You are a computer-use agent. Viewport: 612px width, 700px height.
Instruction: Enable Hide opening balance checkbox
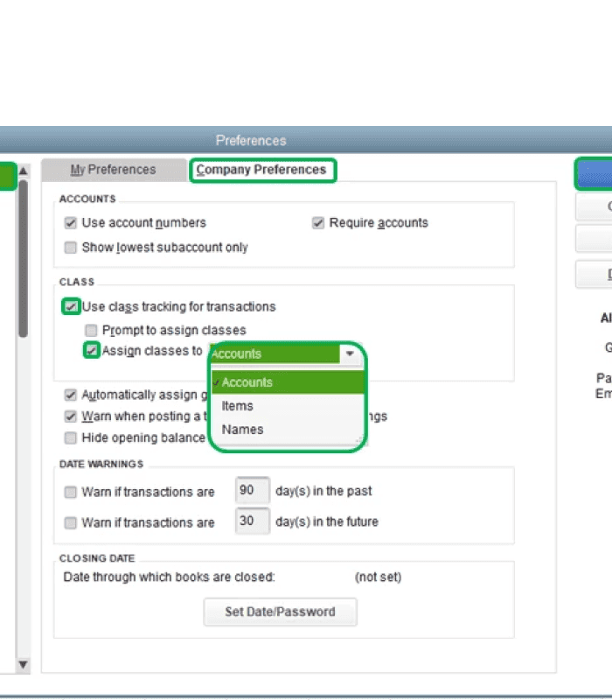click(x=71, y=437)
